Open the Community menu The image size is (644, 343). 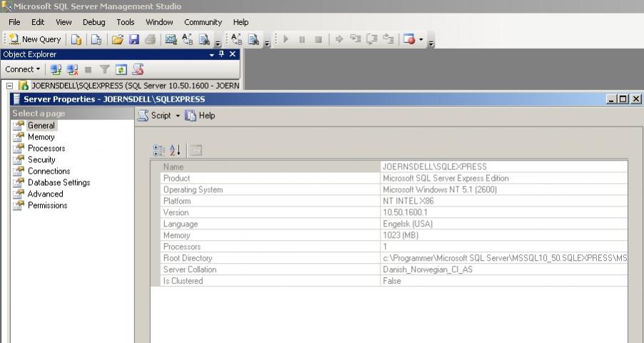click(203, 22)
